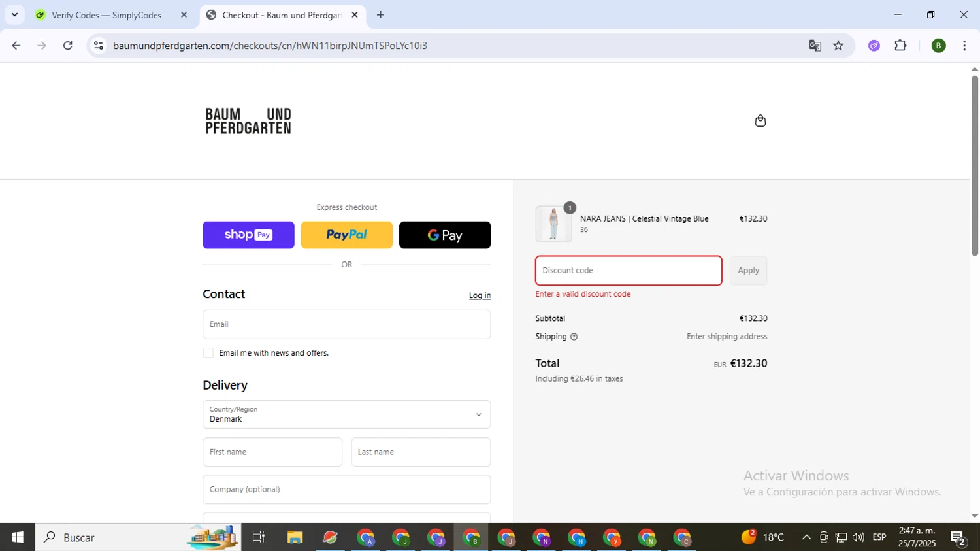Switch to the Checkout - Baum und Pferdgarten tab

tap(283, 15)
